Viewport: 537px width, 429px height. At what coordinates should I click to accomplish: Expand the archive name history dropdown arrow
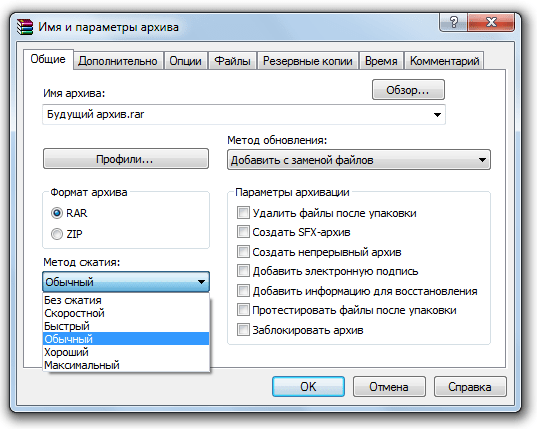point(437,115)
